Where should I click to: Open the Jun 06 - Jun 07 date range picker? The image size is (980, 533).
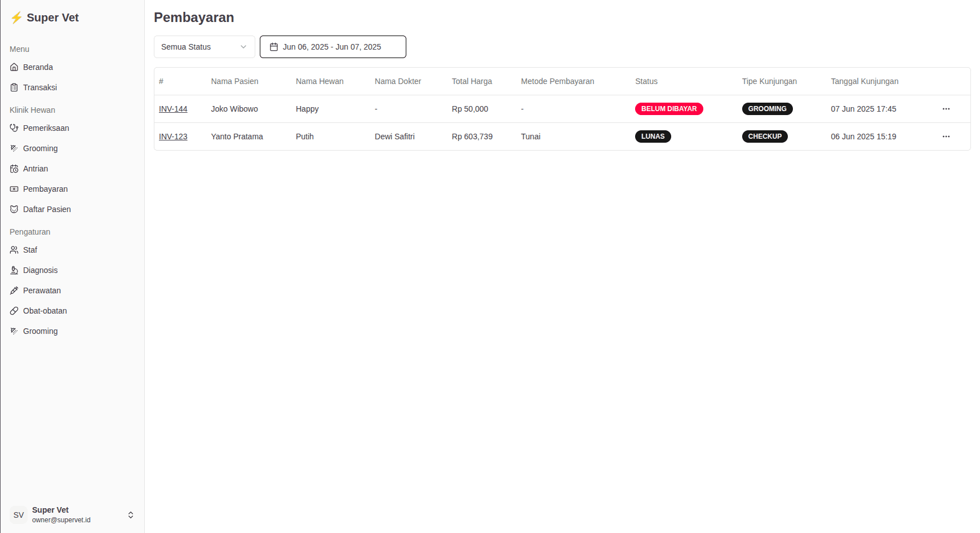tap(332, 47)
